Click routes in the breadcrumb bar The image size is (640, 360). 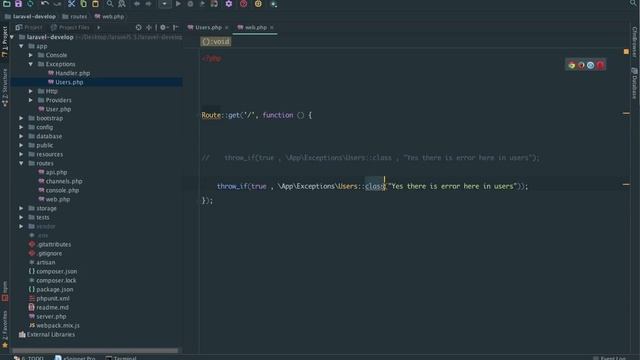click(75, 17)
